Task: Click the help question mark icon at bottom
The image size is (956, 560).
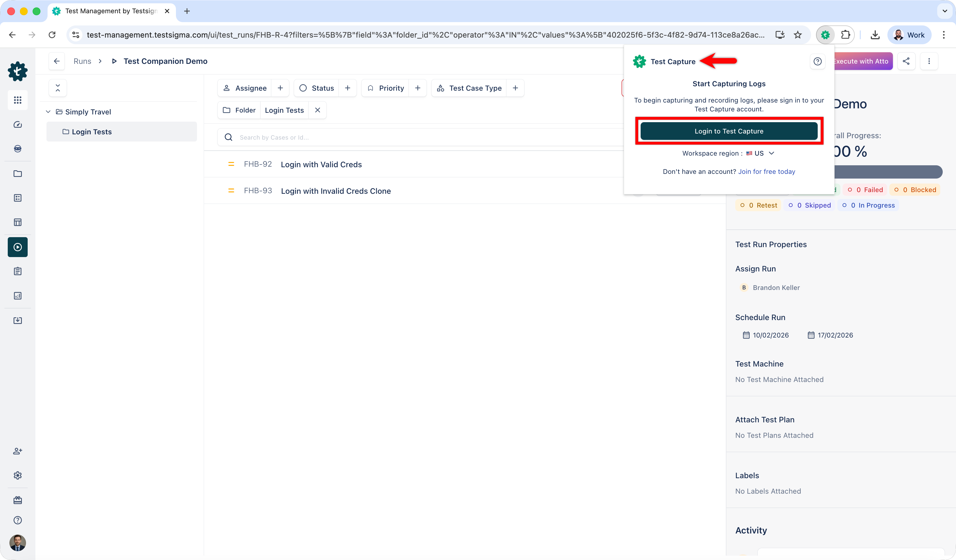Action: [x=17, y=520]
